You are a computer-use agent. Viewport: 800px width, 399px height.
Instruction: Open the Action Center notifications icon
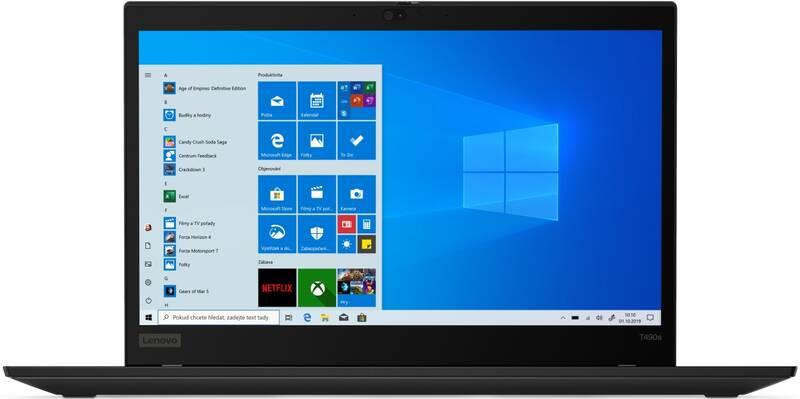pos(650,317)
